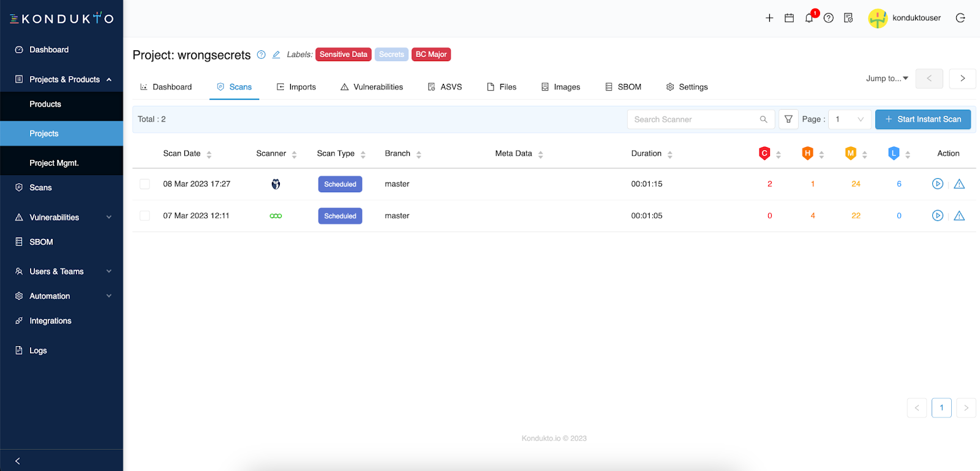Click medium count 24
The width and height of the screenshot is (980, 471).
[856, 184]
